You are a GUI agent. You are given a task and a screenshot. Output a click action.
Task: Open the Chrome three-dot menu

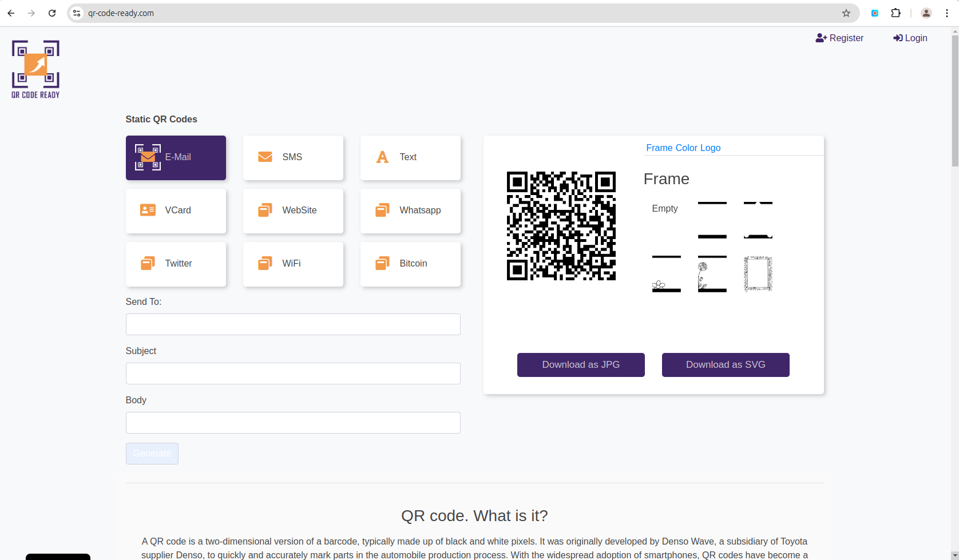point(947,13)
